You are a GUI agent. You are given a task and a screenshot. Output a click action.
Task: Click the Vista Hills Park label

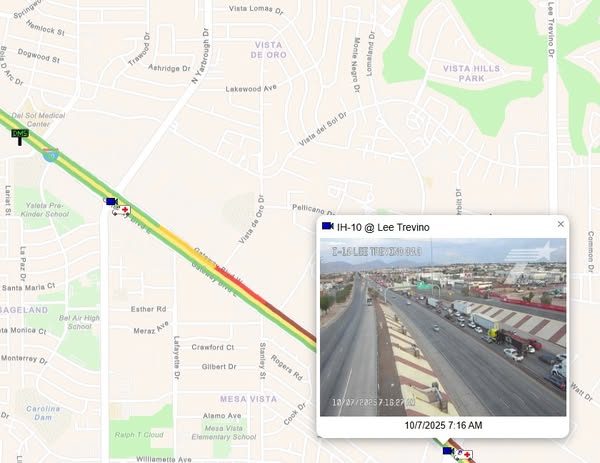click(471, 73)
